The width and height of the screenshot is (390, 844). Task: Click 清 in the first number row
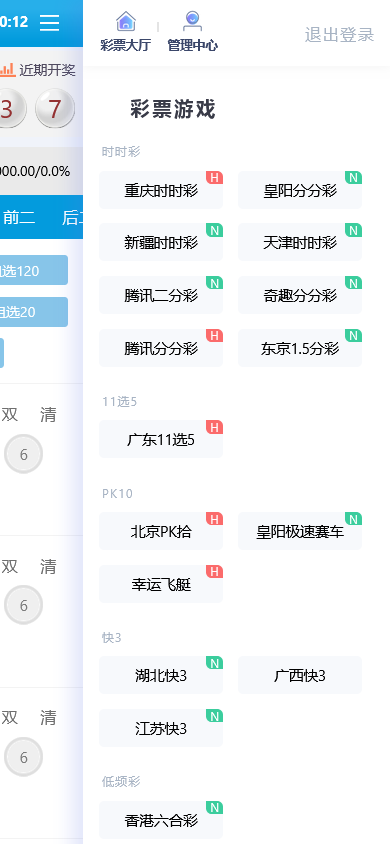pos(48,414)
